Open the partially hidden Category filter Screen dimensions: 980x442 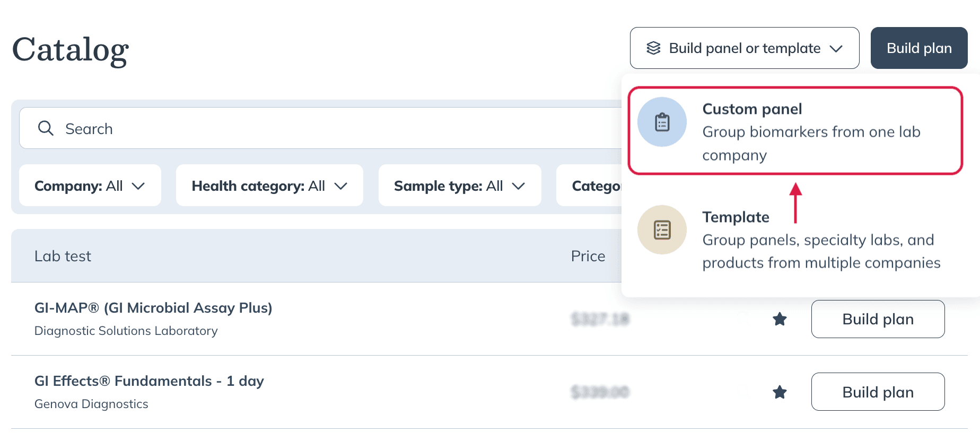pyautogui.click(x=589, y=185)
